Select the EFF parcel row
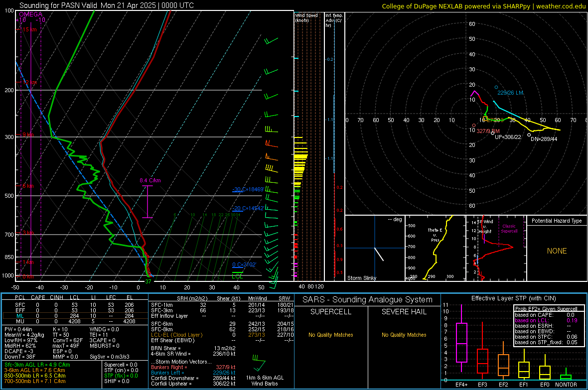588x390 pixels. 75,310
